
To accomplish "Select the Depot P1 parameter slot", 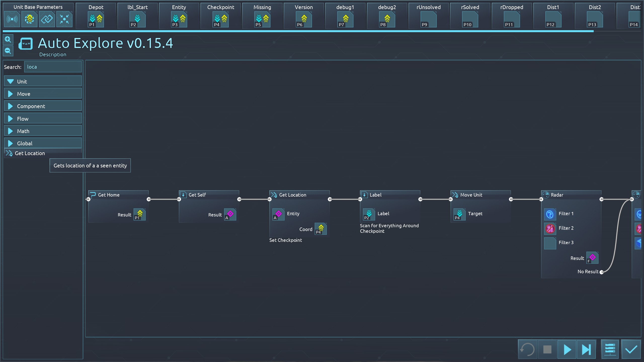I will point(96,20).
